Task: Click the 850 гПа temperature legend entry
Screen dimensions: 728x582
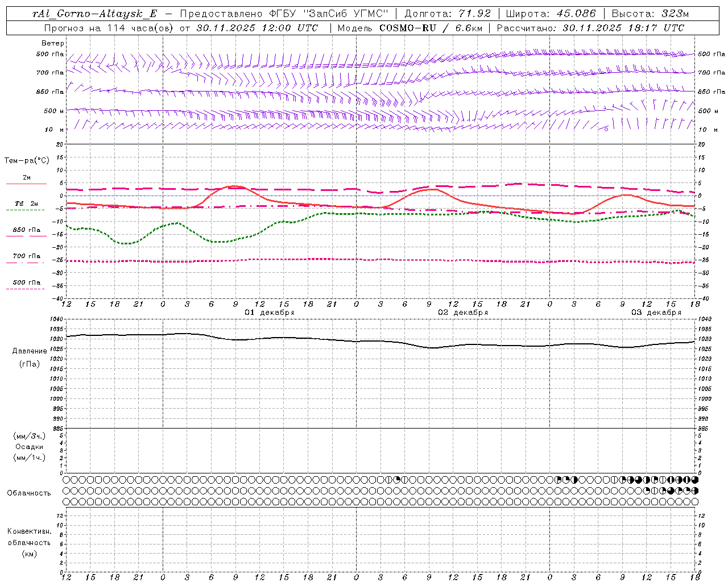Action: (27, 230)
